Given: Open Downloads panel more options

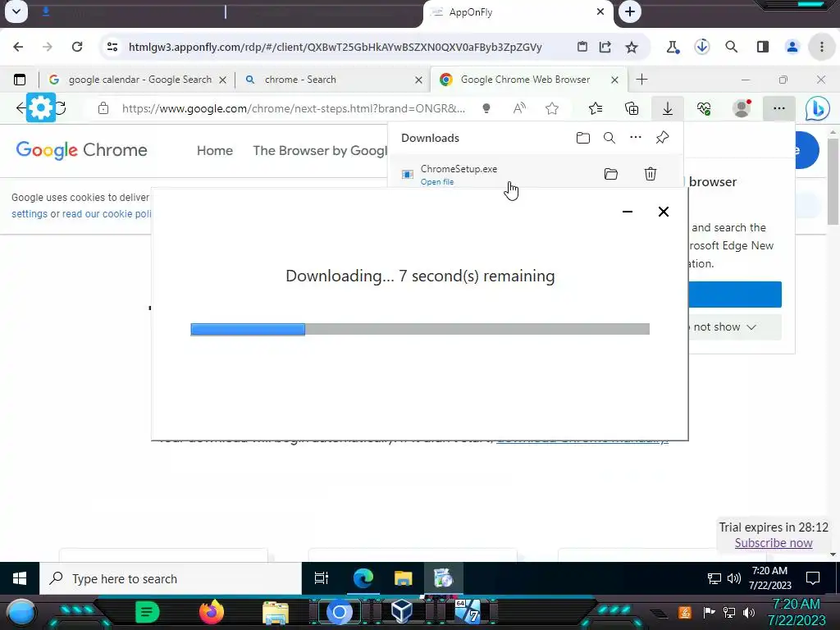Looking at the screenshot, I should click(x=636, y=138).
